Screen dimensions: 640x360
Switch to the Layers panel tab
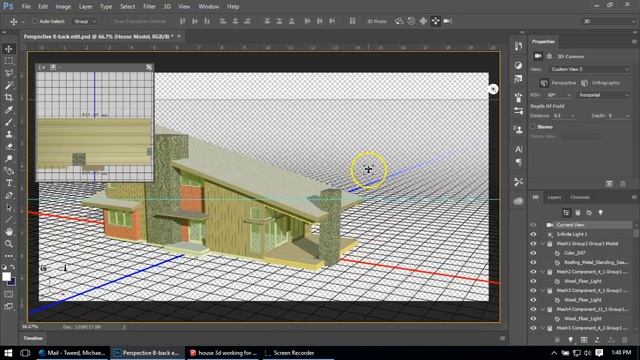pyautogui.click(x=554, y=198)
